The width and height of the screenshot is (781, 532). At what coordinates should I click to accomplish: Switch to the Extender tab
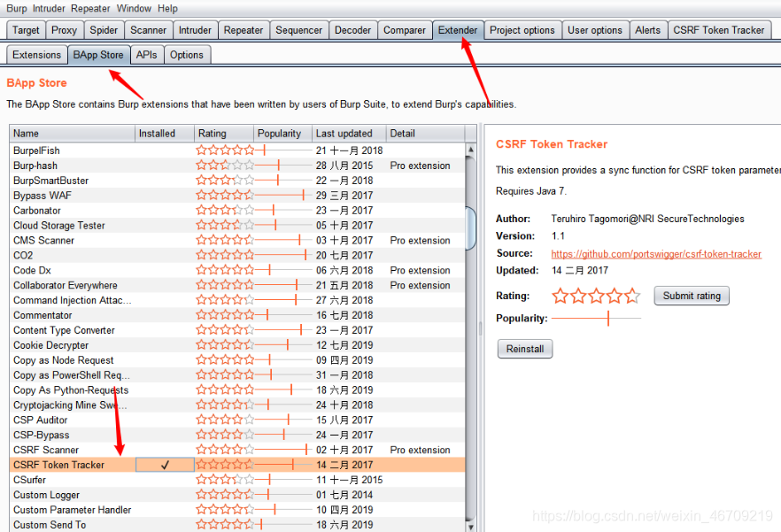coord(458,30)
